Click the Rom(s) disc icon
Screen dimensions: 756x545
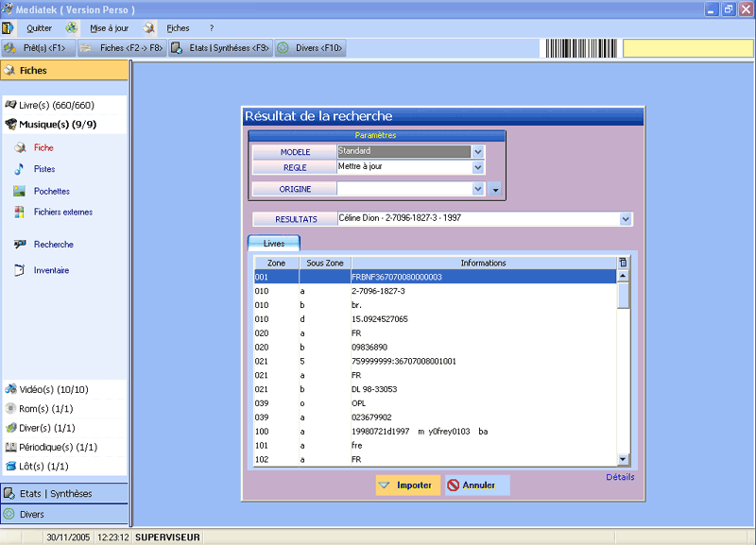point(10,408)
